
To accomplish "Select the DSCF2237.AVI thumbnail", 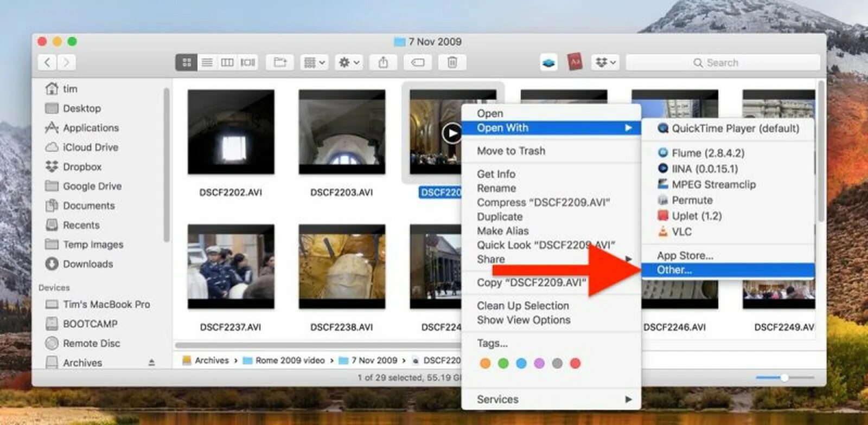I will click(231, 267).
